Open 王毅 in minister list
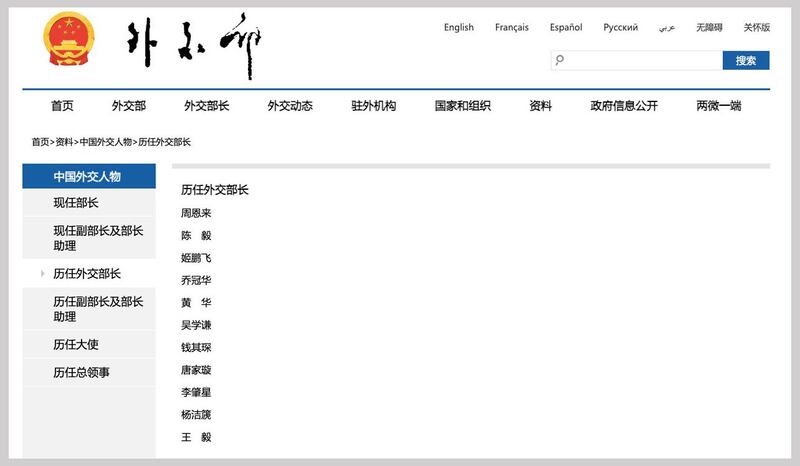This screenshot has height=466, width=800. [196, 437]
